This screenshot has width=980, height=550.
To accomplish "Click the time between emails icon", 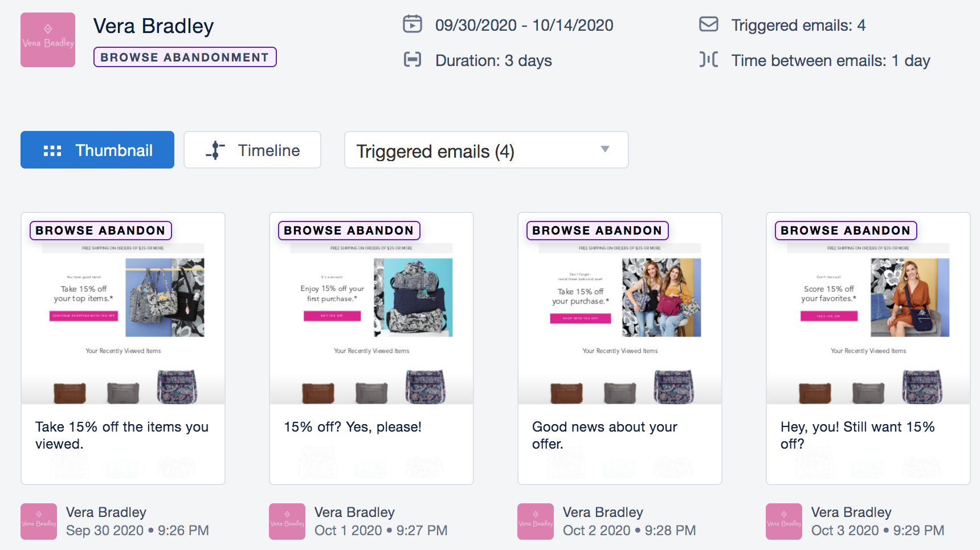I will 709,59.
